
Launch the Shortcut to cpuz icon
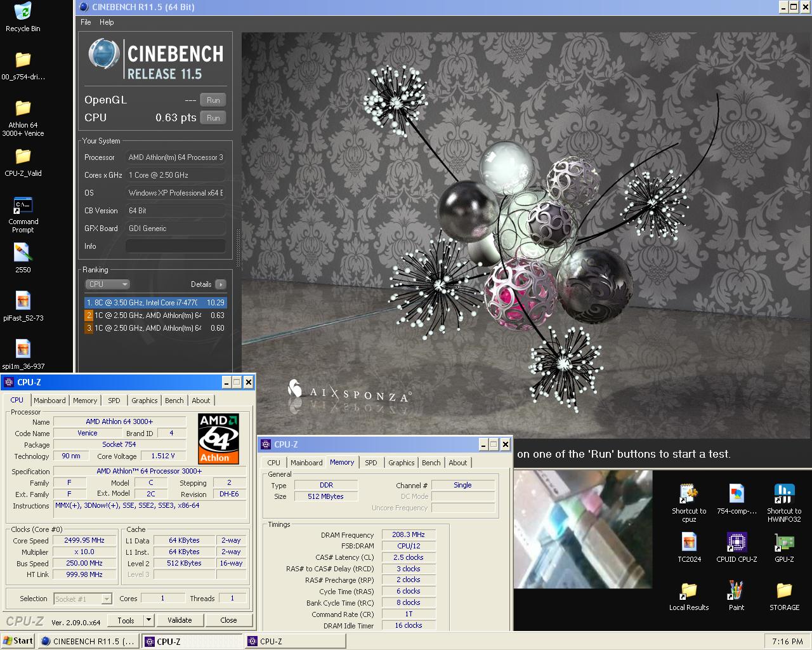click(x=689, y=494)
